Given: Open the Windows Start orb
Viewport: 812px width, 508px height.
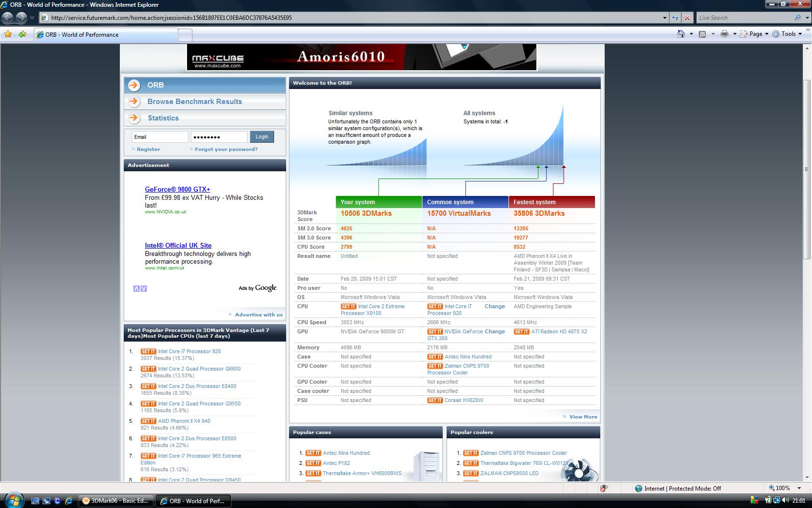Looking at the screenshot, I should [14, 500].
